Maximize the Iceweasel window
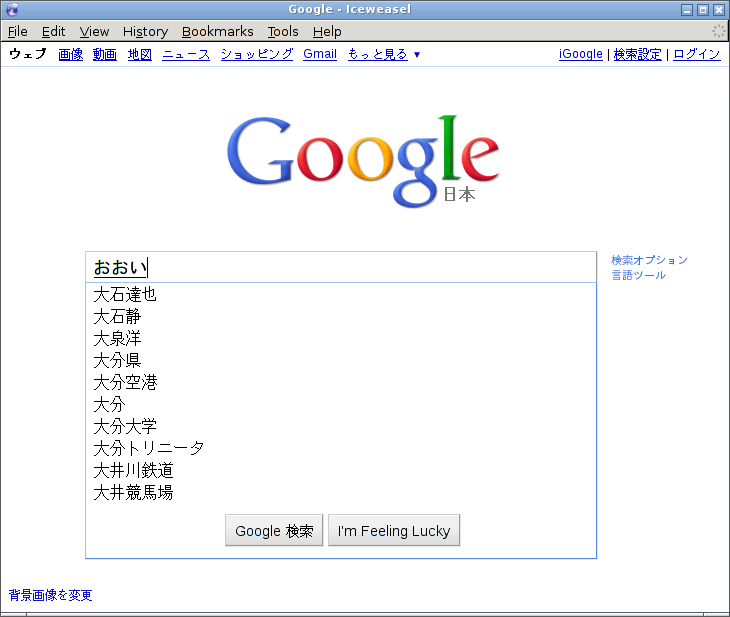Screen dimensions: 730x617 click(x=703, y=9)
